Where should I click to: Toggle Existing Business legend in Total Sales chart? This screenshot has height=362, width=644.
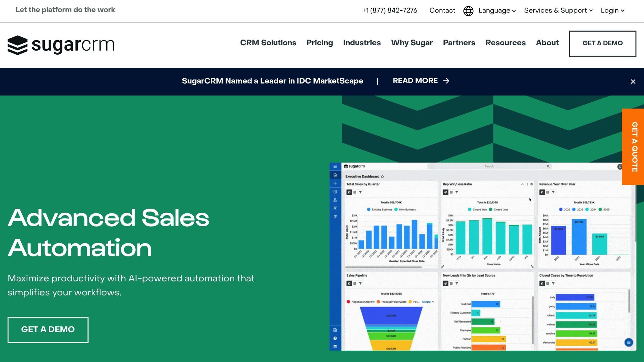point(380,210)
